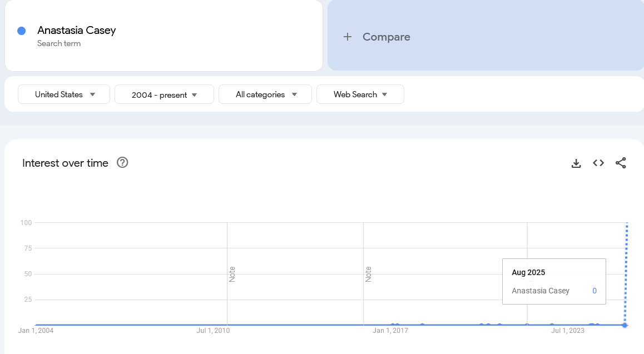This screenshot has height=354, width=644.
Task: Click the blue dot beside Anastasia Casey
Action: (21, 31)
